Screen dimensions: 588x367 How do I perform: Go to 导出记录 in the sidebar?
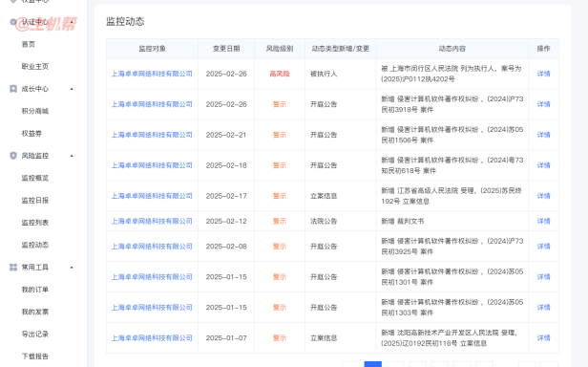pyautogui.click(x=35, y=334)
